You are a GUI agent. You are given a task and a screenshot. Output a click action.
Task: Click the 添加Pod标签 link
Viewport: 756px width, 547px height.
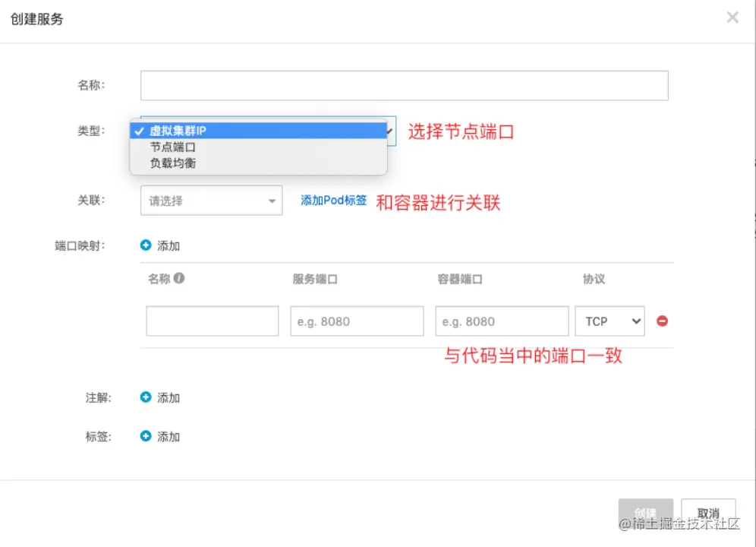[x=334, y=201]
